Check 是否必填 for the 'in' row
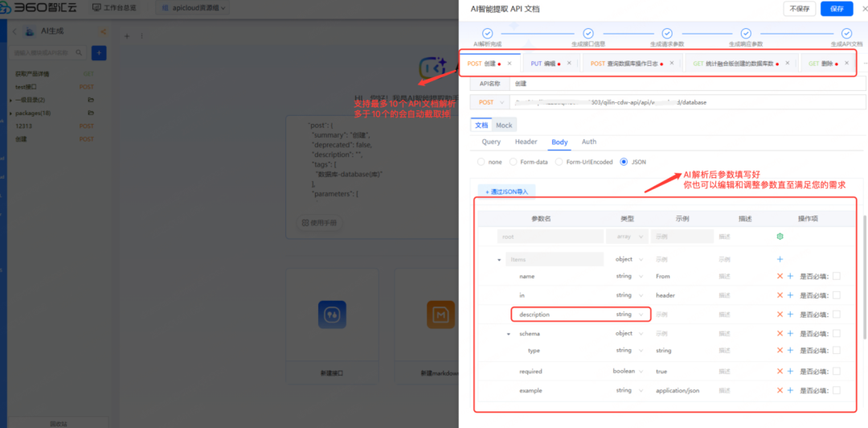 click(x=837, y=295)
